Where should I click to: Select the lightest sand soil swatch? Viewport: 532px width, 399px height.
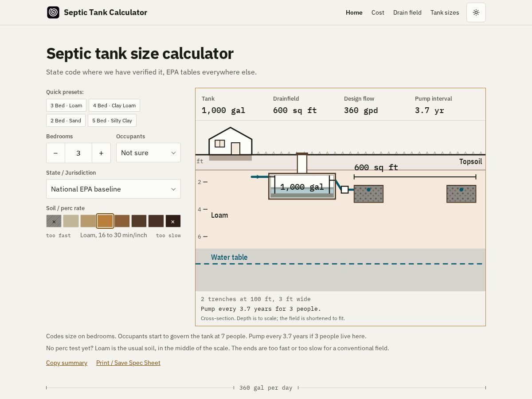pos(71,221)
